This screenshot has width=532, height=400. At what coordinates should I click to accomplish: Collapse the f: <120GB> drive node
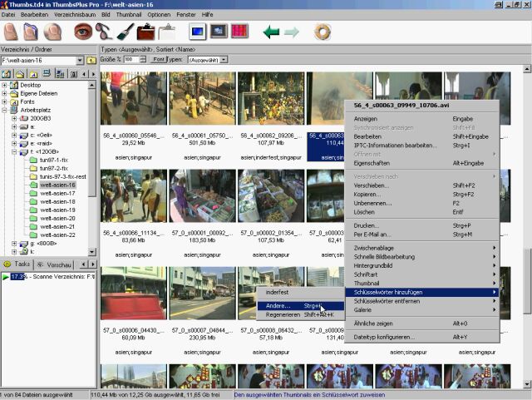(14, 152)
